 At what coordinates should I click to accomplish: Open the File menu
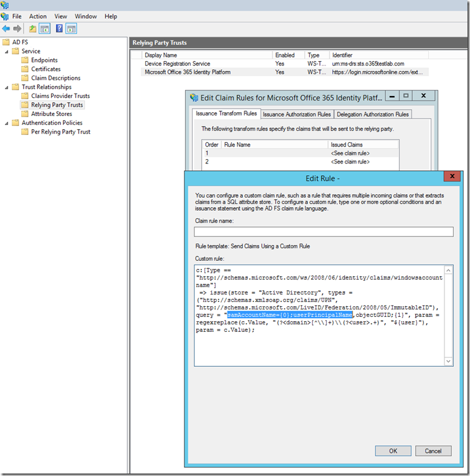tap(17, 16)
